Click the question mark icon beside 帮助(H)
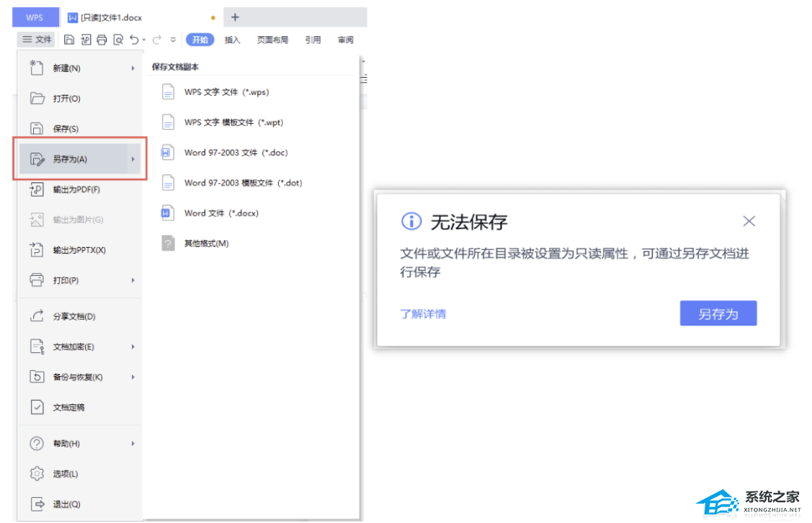The image size is (812, 523). click(x=37, y=443)
